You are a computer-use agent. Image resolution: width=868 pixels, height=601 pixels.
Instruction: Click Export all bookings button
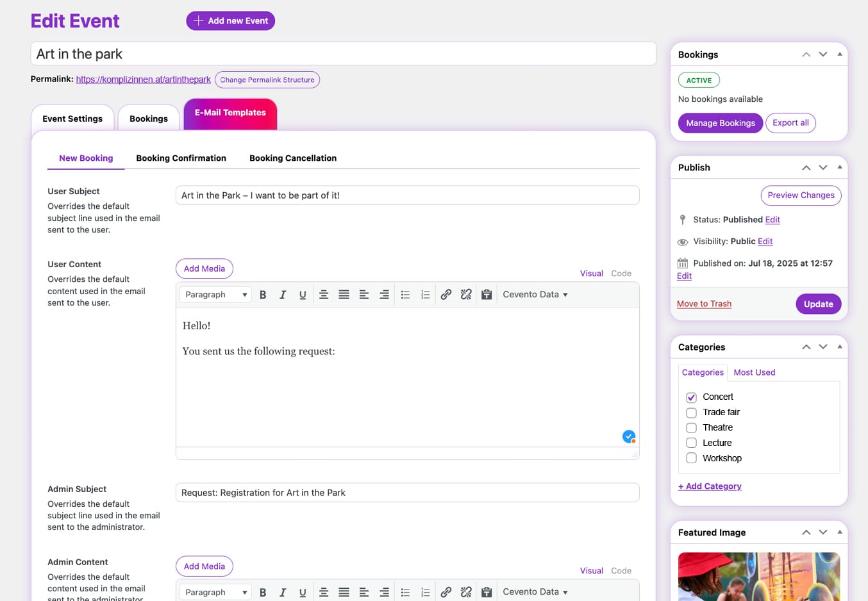coord(790,123)
